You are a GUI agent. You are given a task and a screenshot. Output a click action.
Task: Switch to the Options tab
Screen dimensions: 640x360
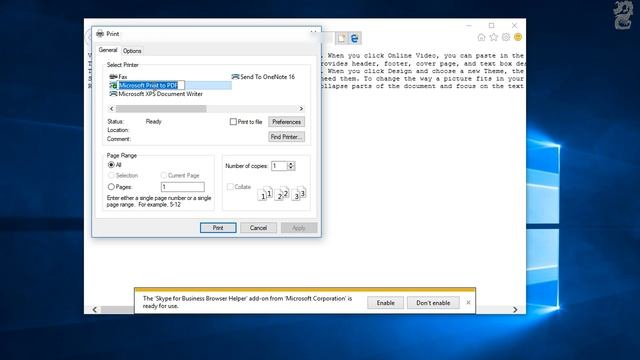(132, 51)
